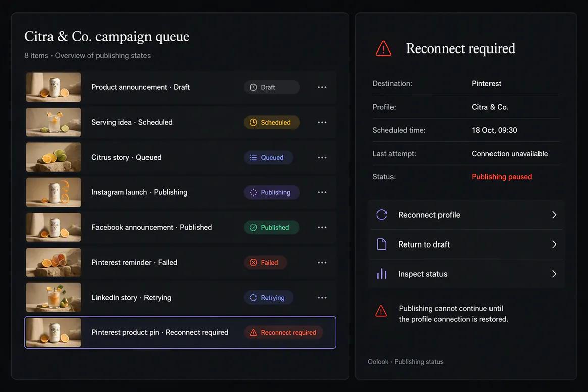
Task: Select the Return to draft action label
Action: (x=424, y=244)
